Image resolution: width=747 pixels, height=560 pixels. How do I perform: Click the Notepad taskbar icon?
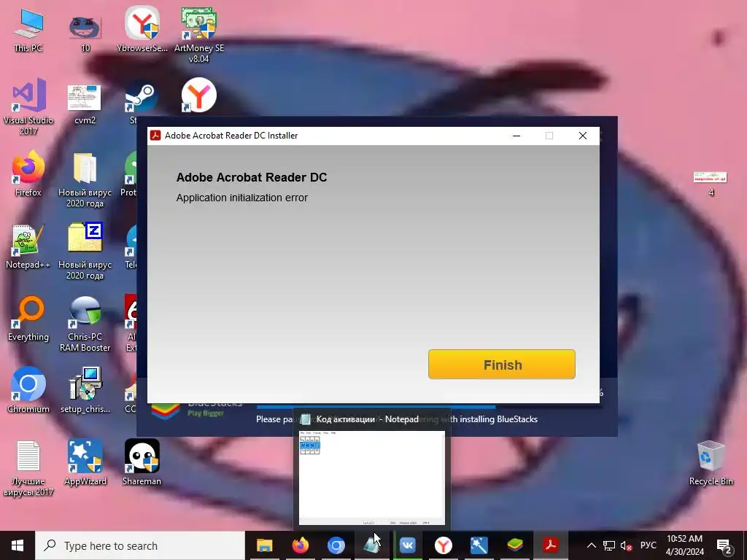click(x=371, y=545)
